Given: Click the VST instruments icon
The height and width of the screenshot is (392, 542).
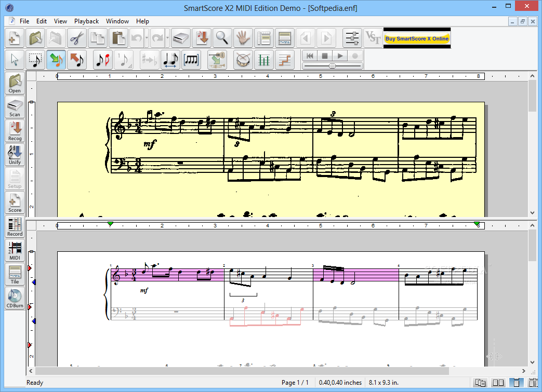Looking at the screenshot, I should pyautogui.click(x=373, y=38).
